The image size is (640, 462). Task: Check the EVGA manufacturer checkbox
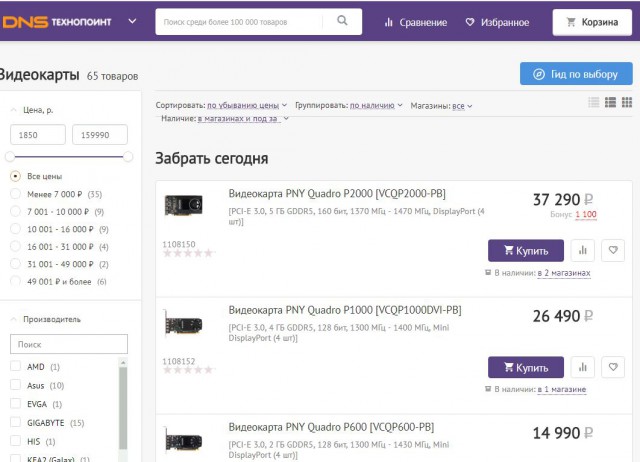pos(16,404)
